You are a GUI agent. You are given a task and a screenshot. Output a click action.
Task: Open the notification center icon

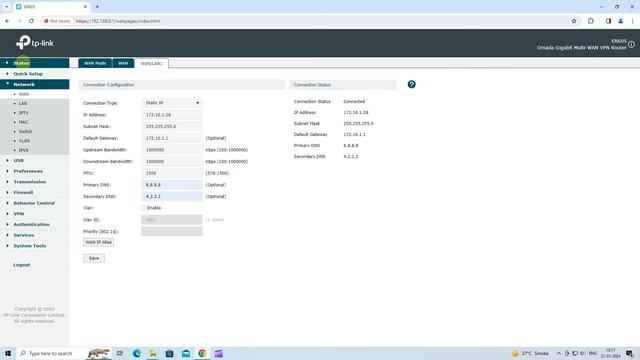tap(629, 353)
